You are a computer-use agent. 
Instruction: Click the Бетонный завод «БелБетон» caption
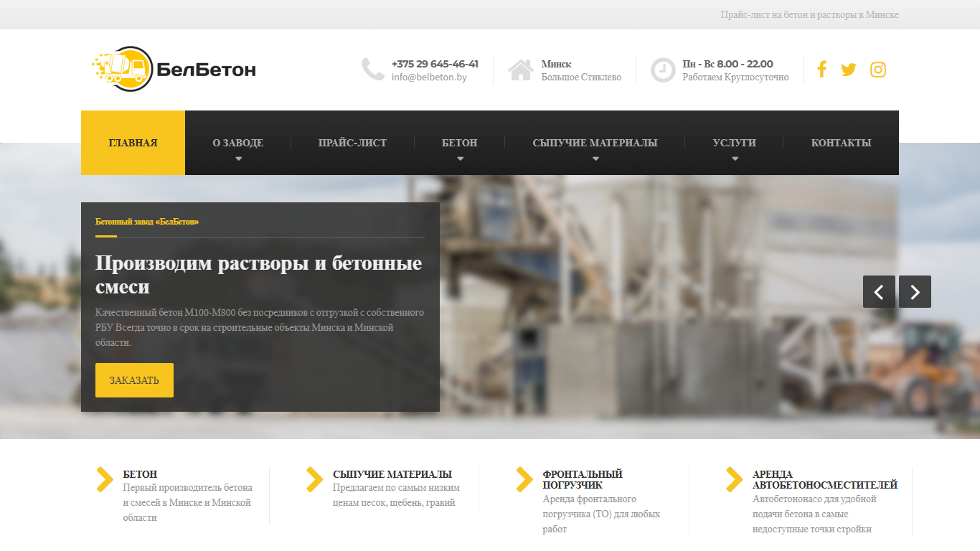click(x=147, y=222)
